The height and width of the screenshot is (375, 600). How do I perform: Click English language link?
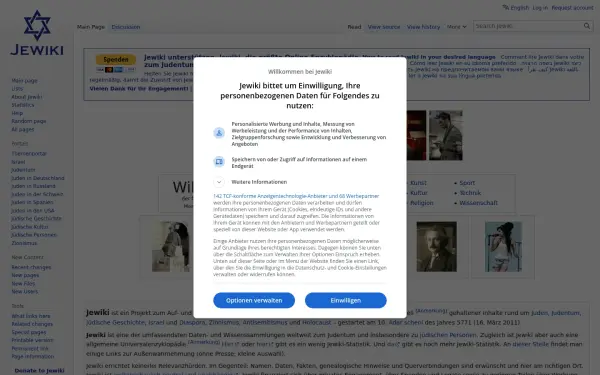click(x=520, y=8)
